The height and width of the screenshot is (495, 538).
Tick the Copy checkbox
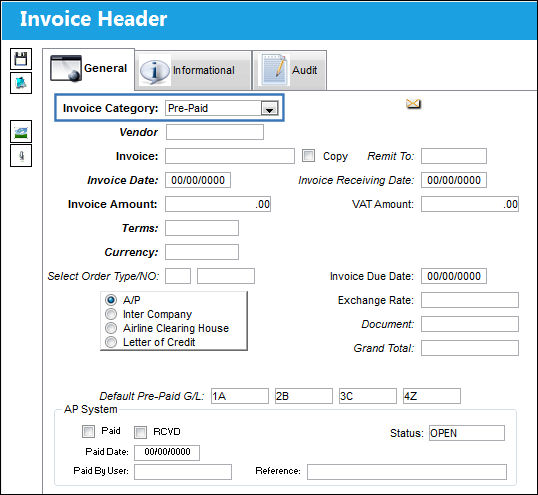click(308, 156)
